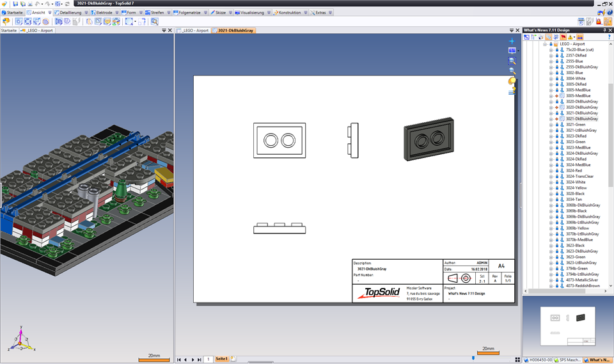Toggle the red flag filter in the project toolbar
Screen dimensions: 614x364
563,37
